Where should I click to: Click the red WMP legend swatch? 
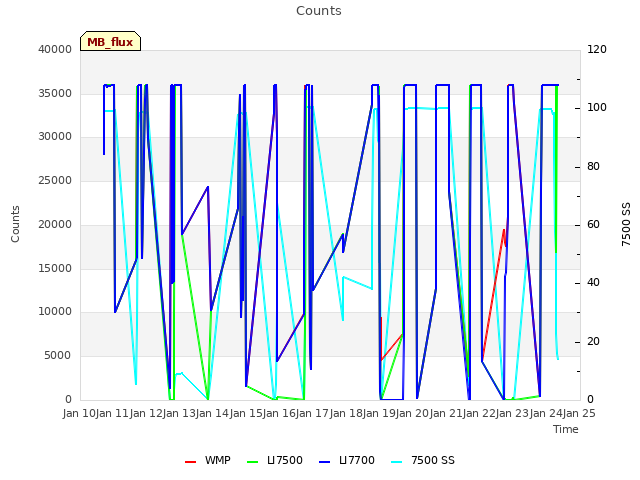coord(191,462)
